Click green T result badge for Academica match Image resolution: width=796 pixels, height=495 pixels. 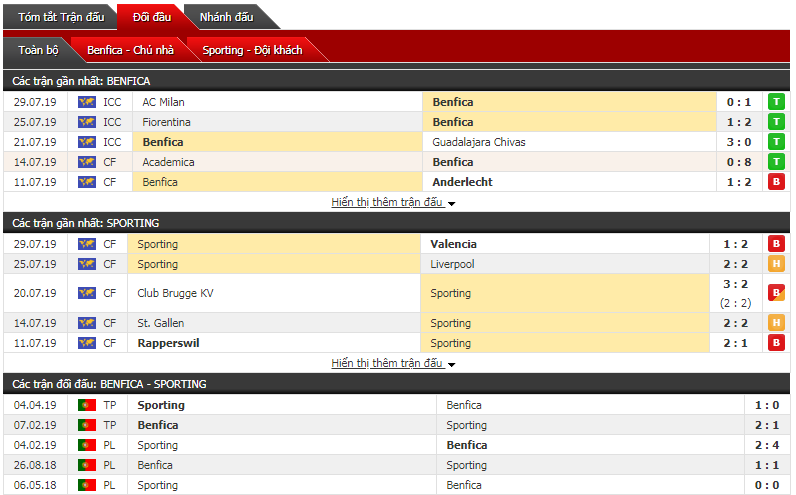click(x=776, y=162)
